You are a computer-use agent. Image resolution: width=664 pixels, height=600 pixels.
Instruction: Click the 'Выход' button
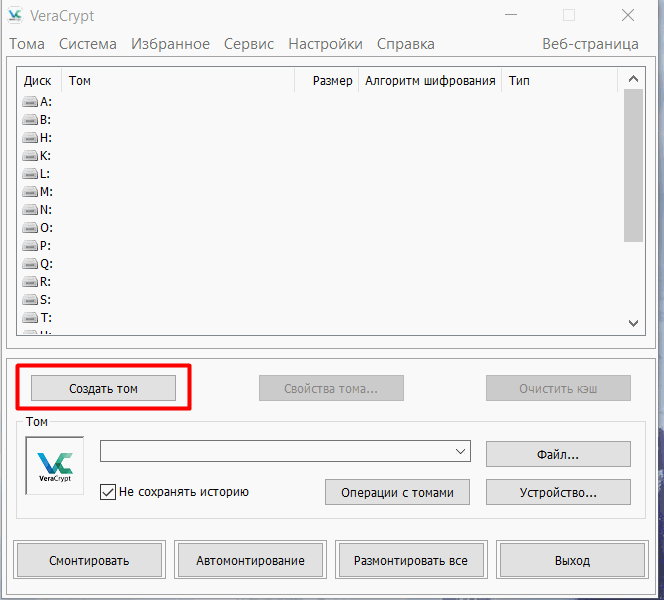[572, 560]
